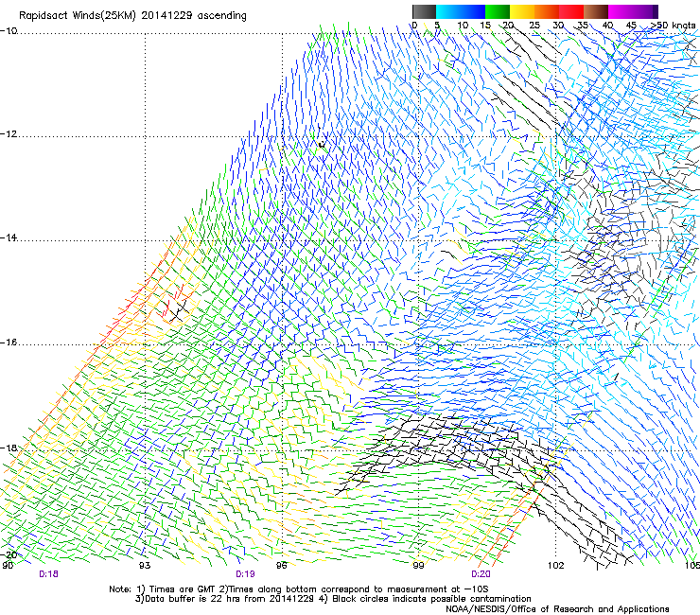Click the cyan-blue 5-15 knots color gradient
700x615 pixels.
(461, 11)
